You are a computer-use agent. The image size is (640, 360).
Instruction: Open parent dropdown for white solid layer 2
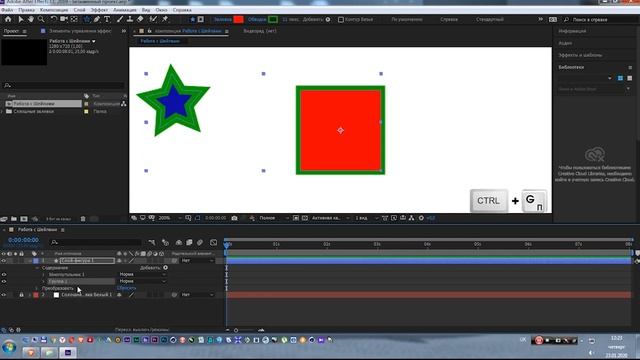(x=197, y=295)
